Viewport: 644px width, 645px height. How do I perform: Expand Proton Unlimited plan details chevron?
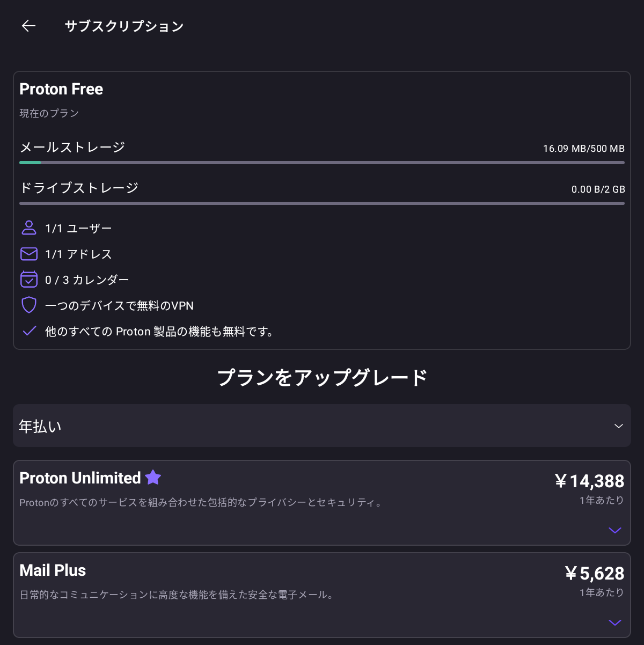[615, 530]
